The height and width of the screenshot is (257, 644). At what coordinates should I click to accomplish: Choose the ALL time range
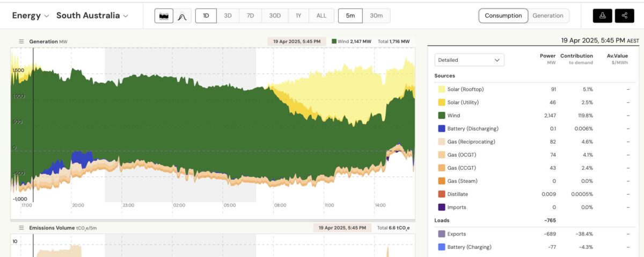[x=321, y=16]
